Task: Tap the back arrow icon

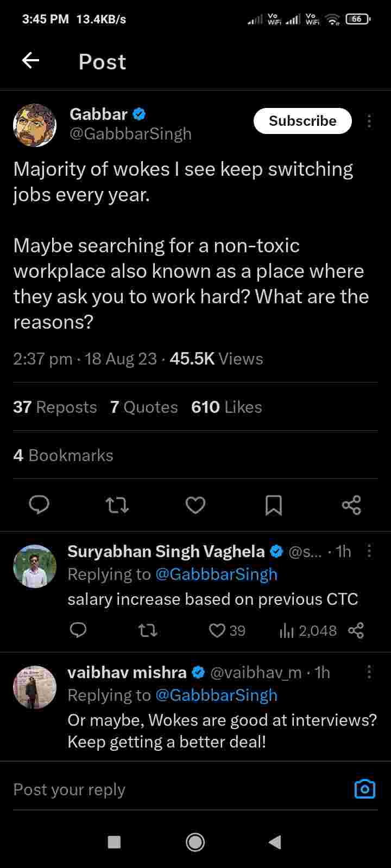Action: (x=30, y=61)
